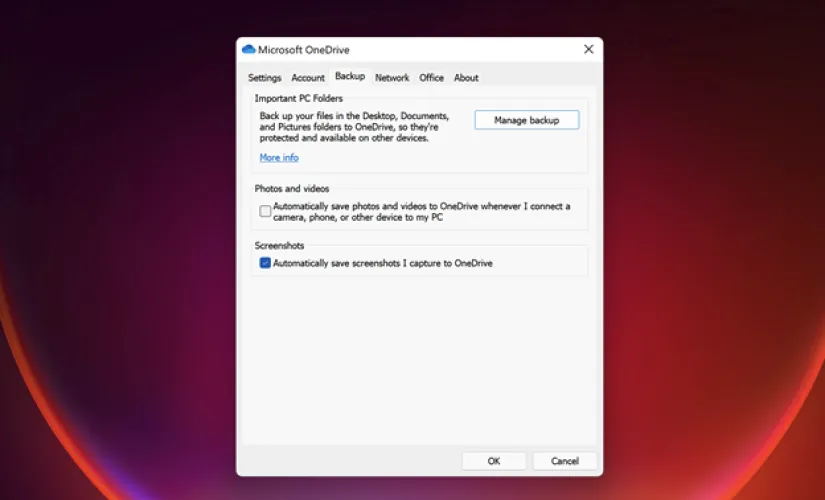Image resolution: width=825 pixels, height=500 pixels.
Task: Click the Important PC Folders description text
Action: coord(350,127)
